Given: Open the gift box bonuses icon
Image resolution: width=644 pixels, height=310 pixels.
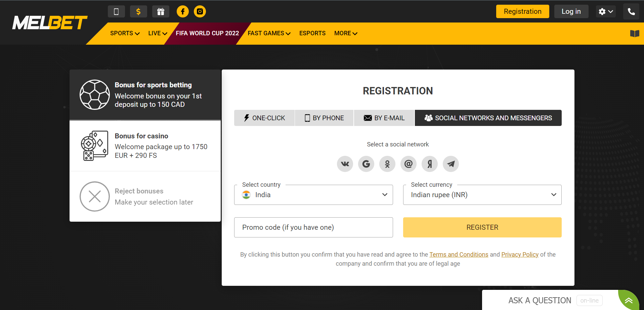Looking at the screenshot, I should [161, 11].
